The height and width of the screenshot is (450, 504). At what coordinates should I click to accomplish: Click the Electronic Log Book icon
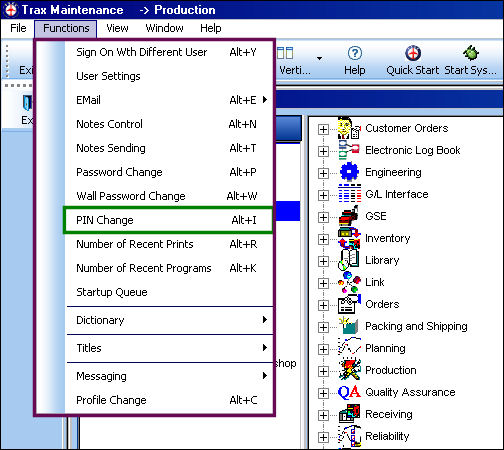349,150
